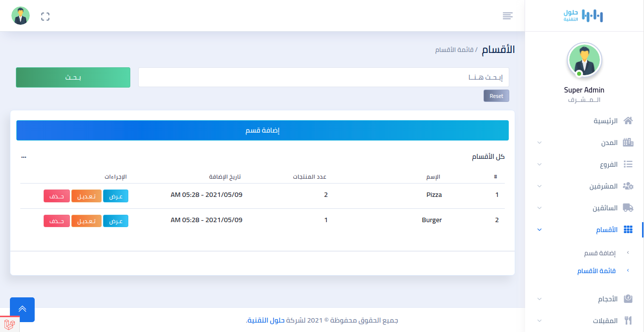This screenshot has width=644, height=332.
Task: Click the scroll-to-top arrow button
Action: (x=22, y=309)
